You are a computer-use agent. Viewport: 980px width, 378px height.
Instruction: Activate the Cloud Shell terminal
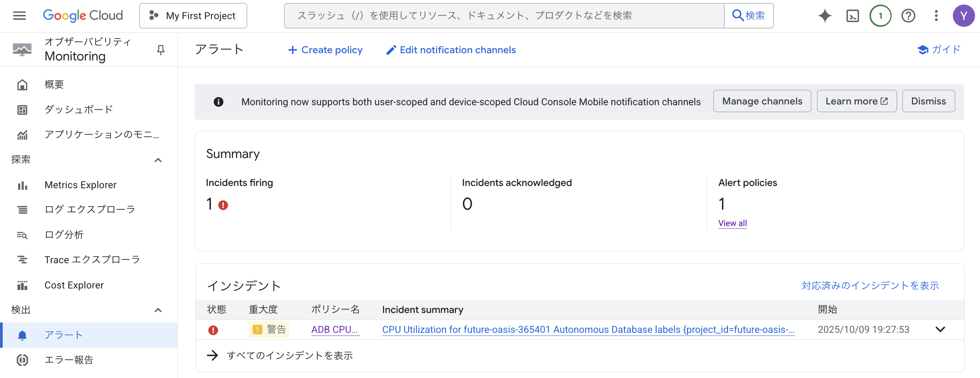pos(852,15)
